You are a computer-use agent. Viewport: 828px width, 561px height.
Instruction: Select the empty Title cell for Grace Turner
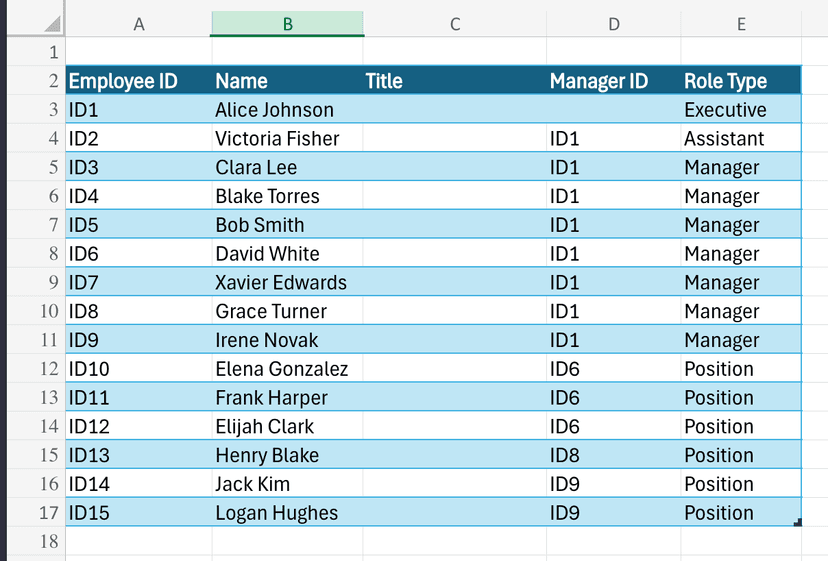455,311
